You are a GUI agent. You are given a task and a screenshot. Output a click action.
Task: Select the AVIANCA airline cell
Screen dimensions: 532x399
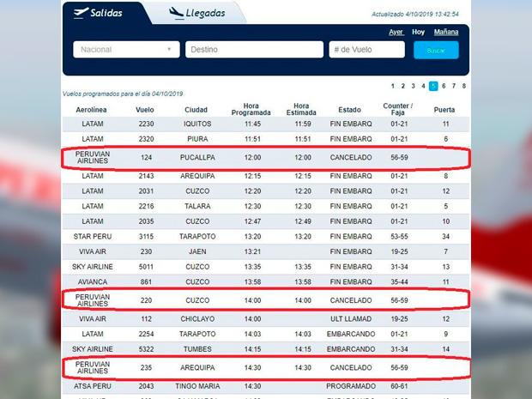point(93,281)
